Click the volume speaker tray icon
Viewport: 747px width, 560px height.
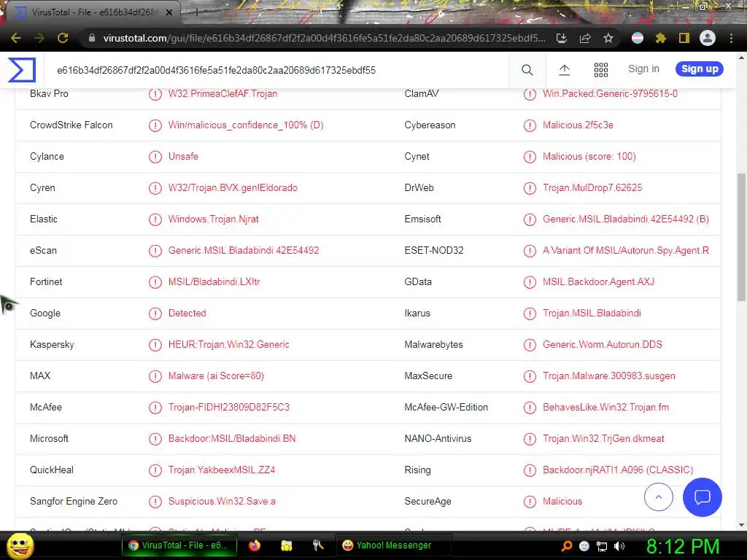[619, 546]
